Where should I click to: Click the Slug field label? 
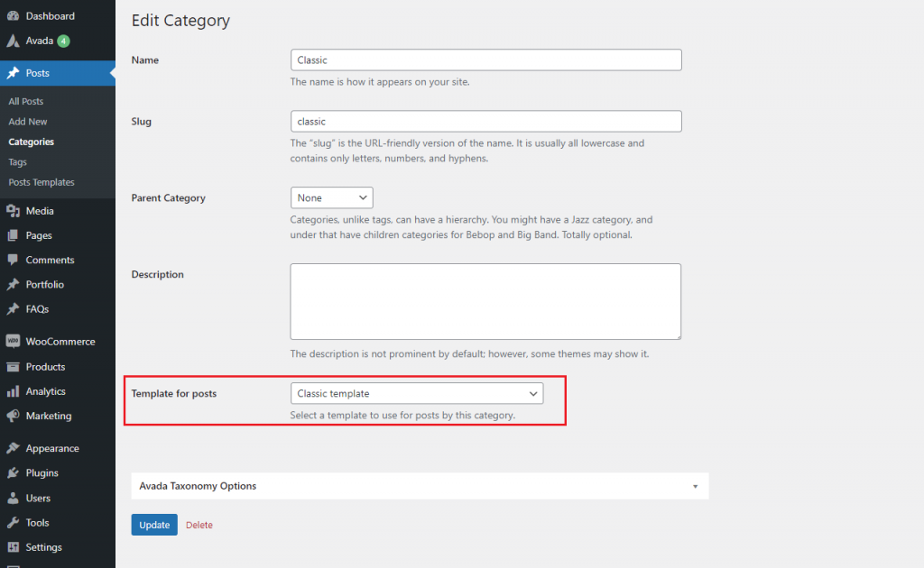pos(142,121)
